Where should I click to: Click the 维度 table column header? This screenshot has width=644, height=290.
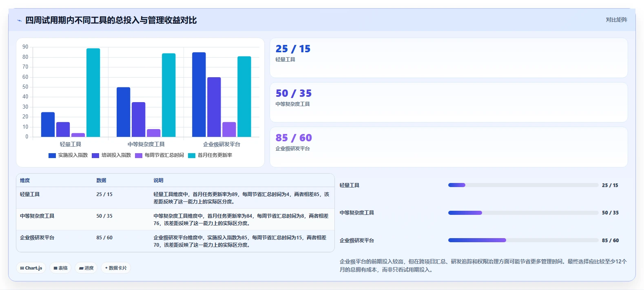[x=25, y=181]
